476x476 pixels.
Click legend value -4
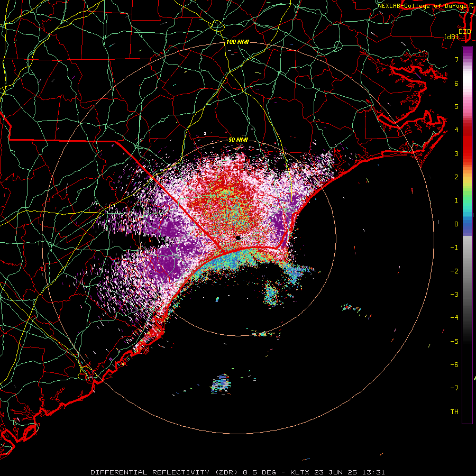[454, 318]
